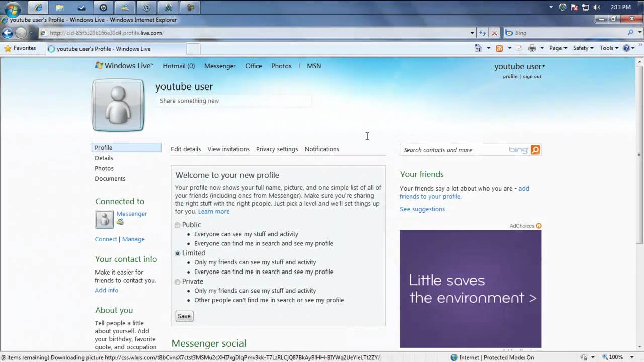Click the Add info link
The width and height of the screenshot is (644, 362).
click(x=106, y=290)
